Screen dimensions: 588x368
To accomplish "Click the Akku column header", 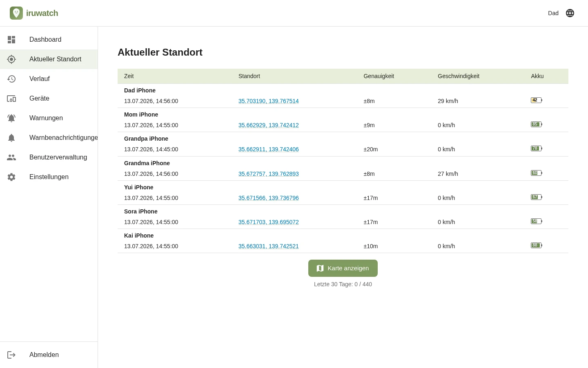I will point(537,76).
